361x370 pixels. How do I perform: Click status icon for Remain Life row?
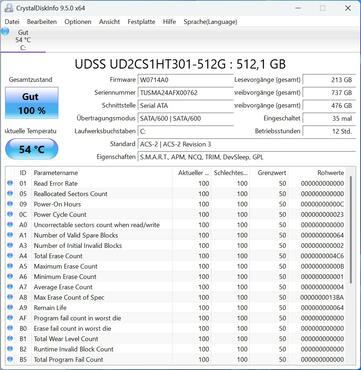(10, 307)
